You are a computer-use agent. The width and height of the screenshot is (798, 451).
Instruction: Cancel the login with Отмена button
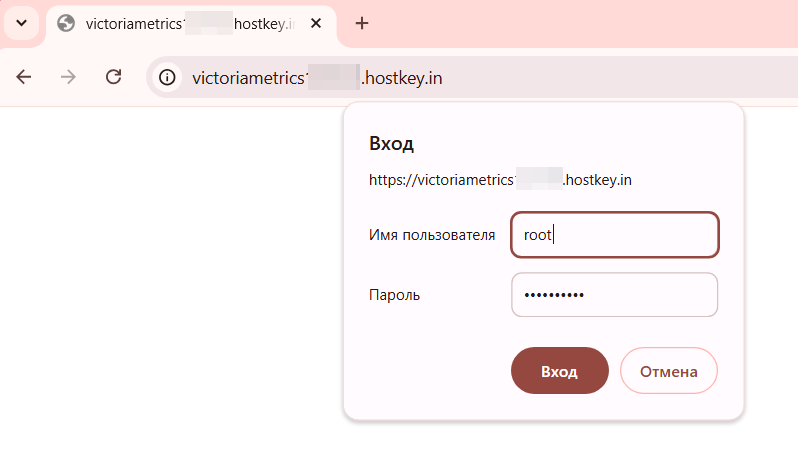669,371
